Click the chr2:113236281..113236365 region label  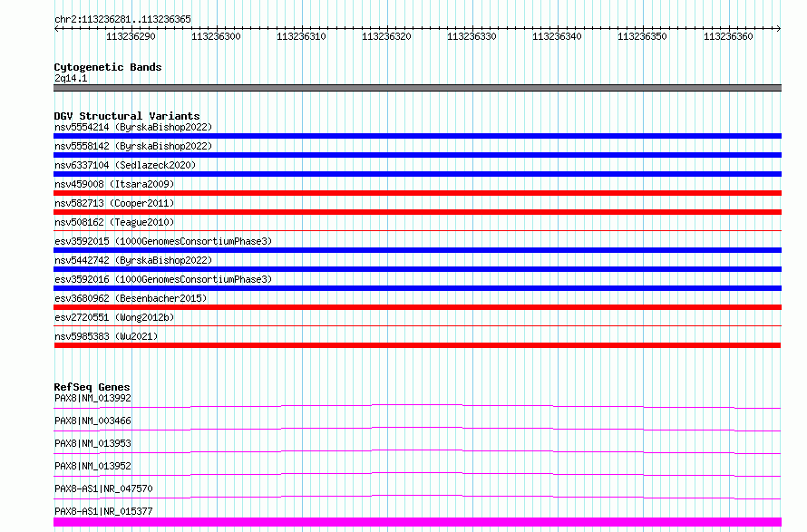[122, 19]
